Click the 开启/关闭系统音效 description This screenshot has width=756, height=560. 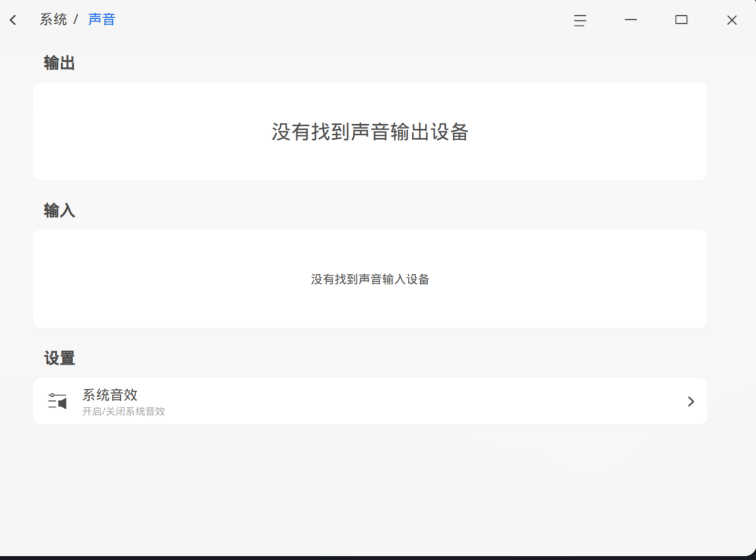click(124, 411)
